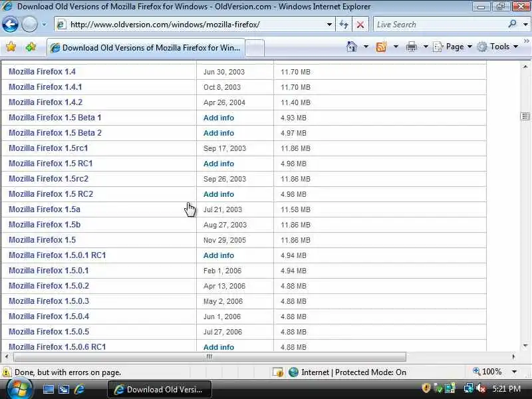Click horizontal scrollbar right arrow

(513, 356)
